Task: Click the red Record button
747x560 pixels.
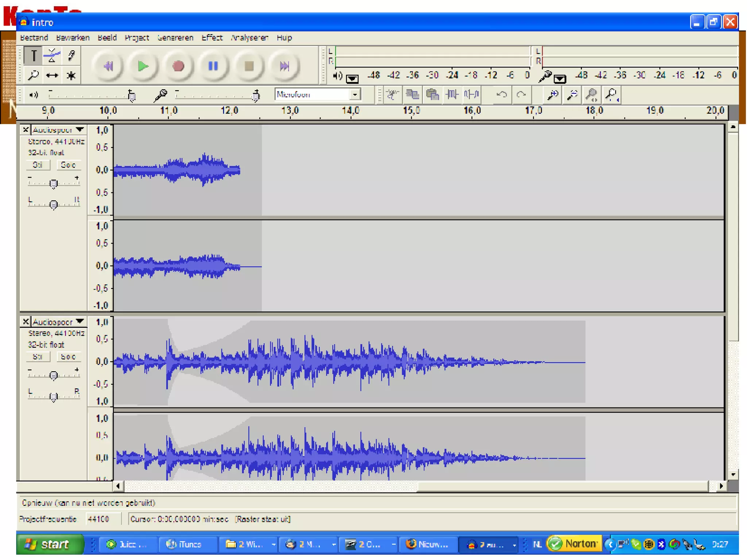Action: [x=178, y=66]
